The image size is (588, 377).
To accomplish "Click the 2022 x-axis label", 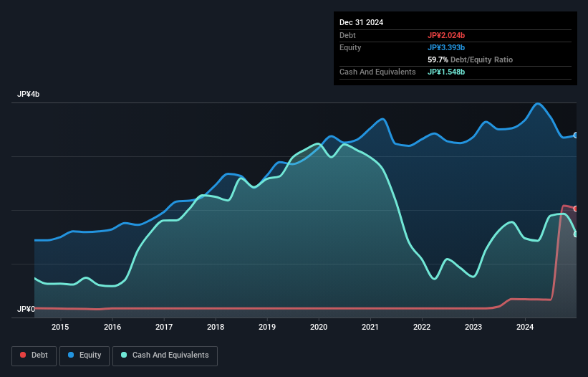I will [422, 327].
